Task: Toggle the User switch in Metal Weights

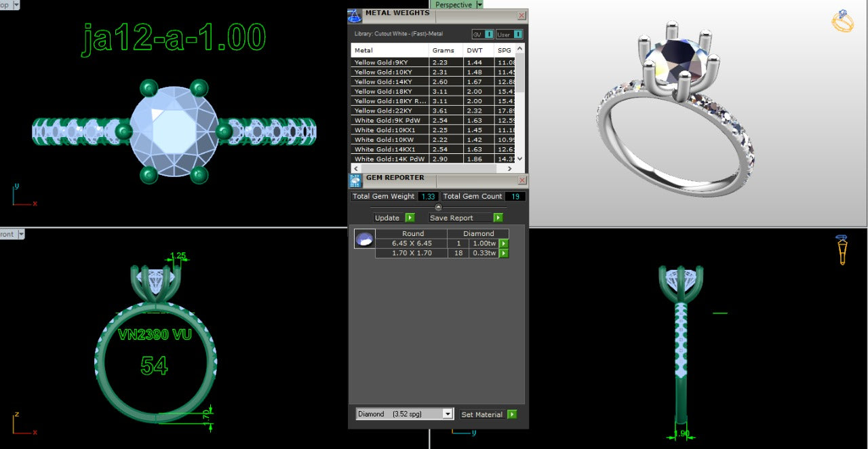Action: (x=518, y=34)
